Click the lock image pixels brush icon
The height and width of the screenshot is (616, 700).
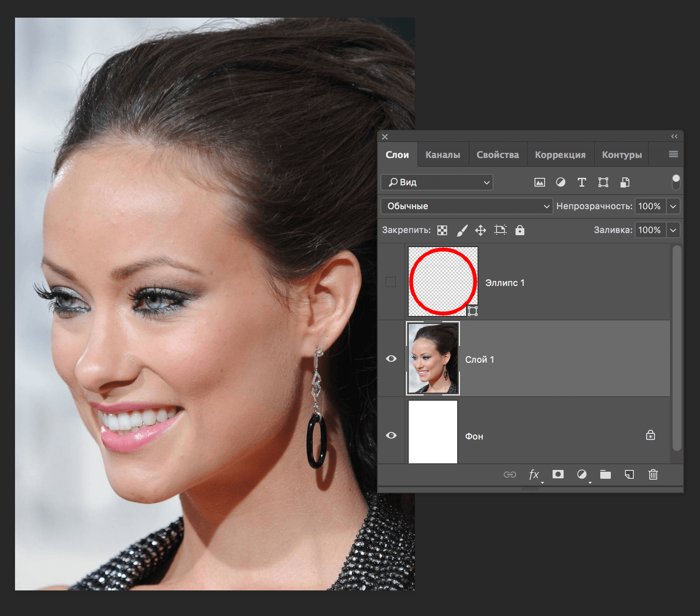(x=462, y=230)
